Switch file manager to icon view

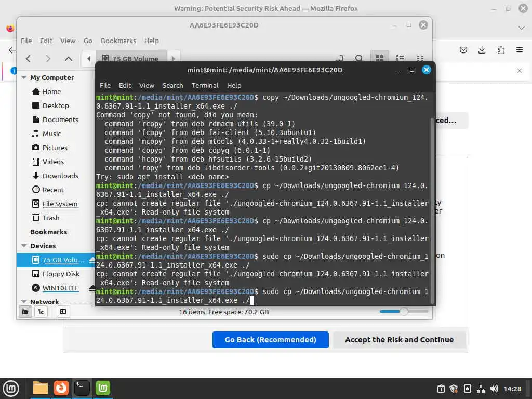[x=380, y=58]
